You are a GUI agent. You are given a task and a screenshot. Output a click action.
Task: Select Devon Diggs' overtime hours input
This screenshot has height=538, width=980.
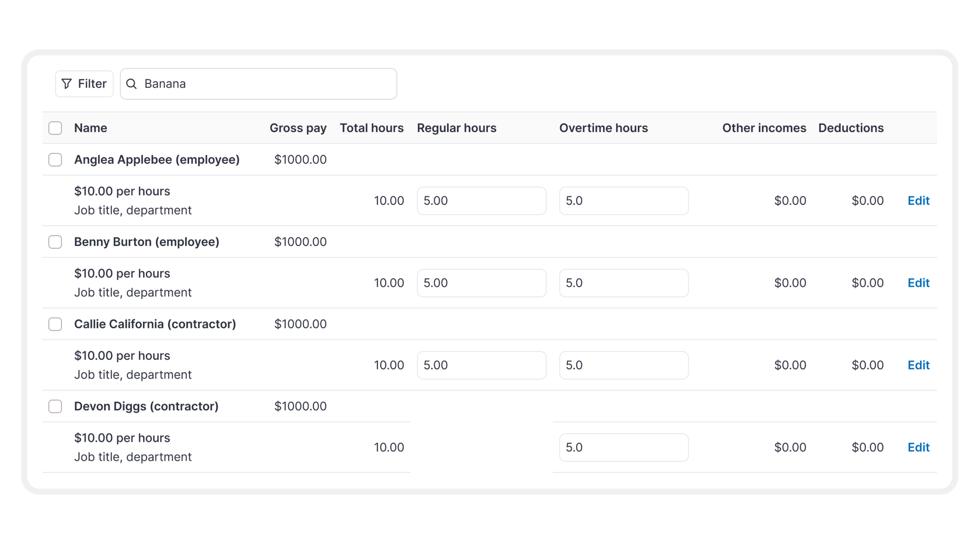tap(624, 447)
